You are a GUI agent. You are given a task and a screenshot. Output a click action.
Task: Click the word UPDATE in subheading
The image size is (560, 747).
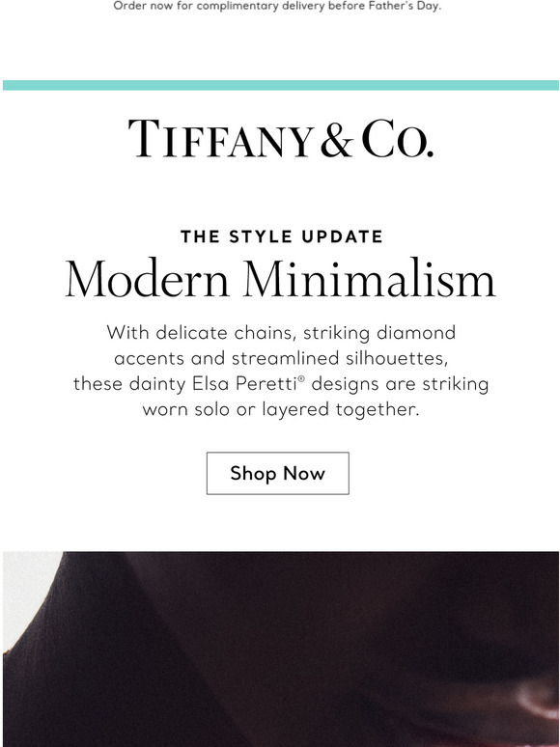(342, 236)
